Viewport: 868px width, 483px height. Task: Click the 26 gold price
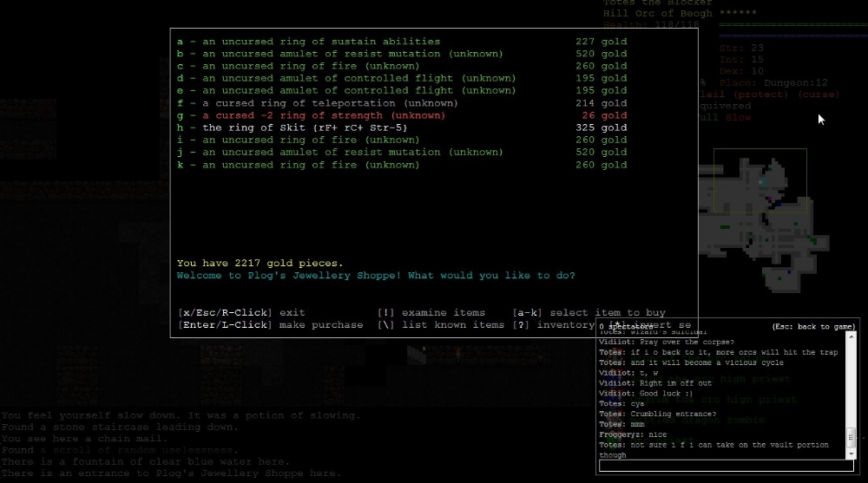604,115
